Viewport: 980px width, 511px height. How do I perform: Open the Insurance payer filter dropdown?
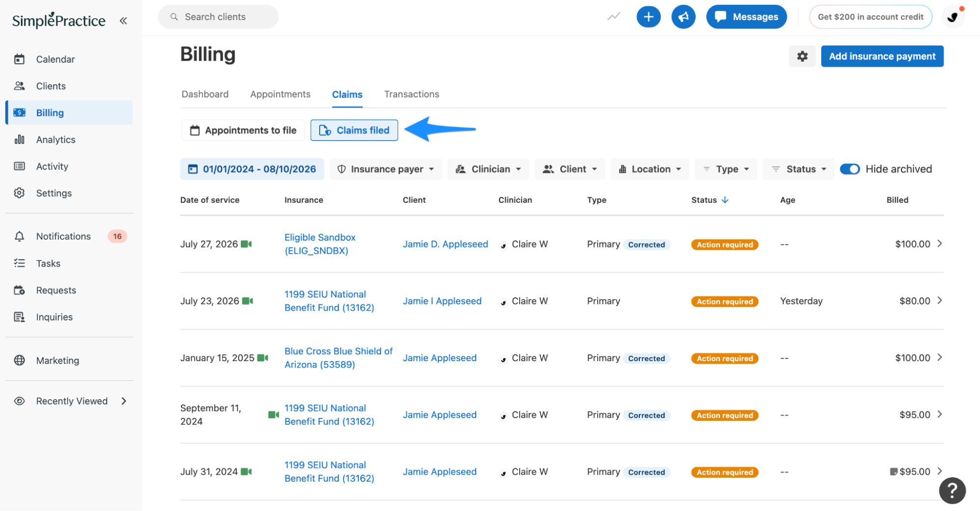click(x=386, y=169)
